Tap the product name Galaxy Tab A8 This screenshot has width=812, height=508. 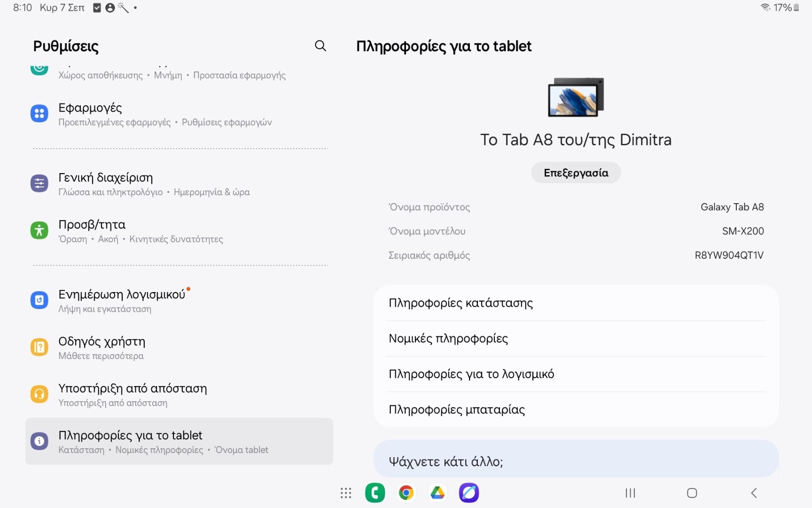coord(732,207)
